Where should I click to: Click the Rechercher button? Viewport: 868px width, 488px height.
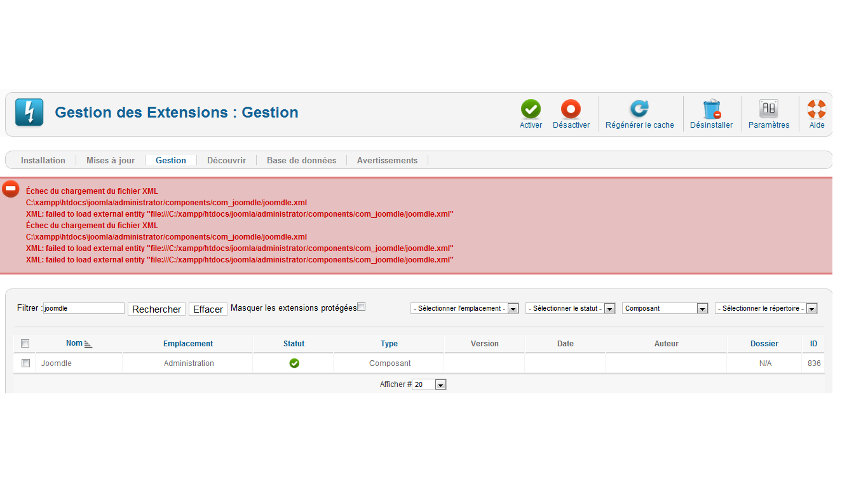(x=156, y=309)
